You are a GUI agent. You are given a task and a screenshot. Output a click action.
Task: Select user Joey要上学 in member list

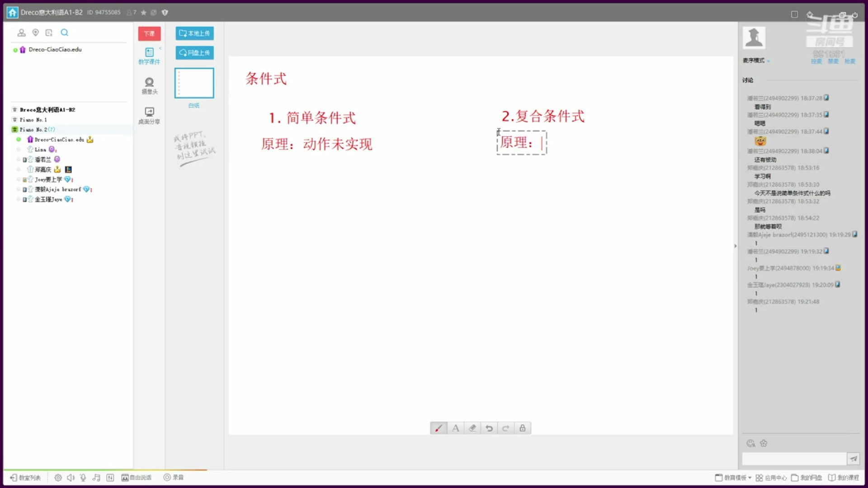pyautogui.click(x=48, y=179)
